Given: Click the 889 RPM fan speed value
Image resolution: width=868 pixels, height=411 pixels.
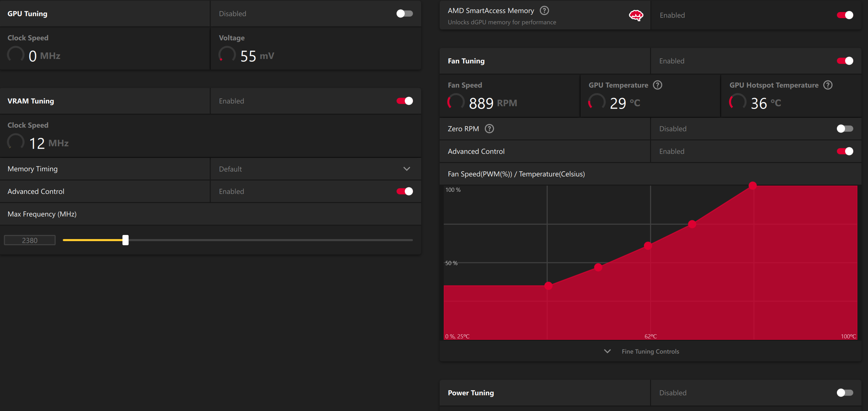Looking at the screenshot, I should [493, 103].
